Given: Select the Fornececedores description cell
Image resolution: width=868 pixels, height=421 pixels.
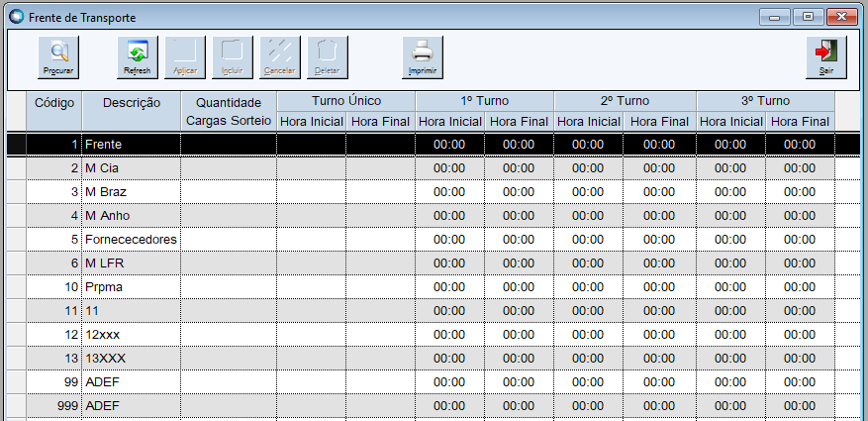Looking at the screenshot, I should [x=132, y=240].
